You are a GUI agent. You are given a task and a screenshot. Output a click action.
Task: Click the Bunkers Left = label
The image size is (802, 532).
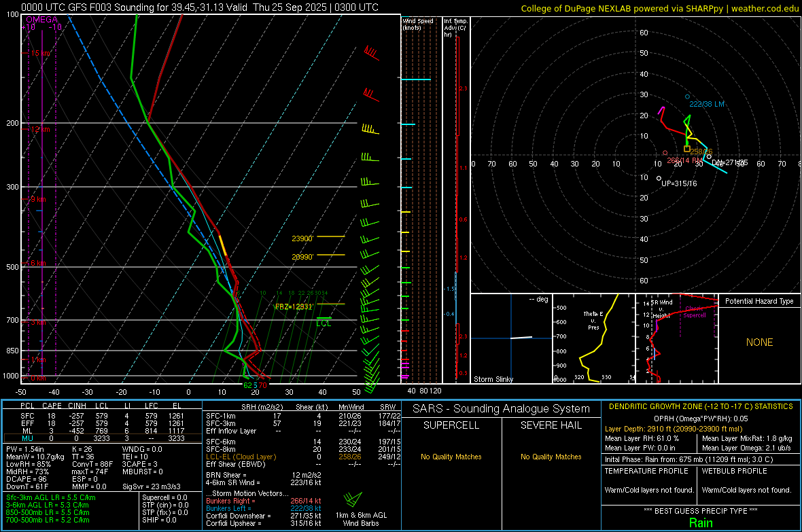[228, 508]
